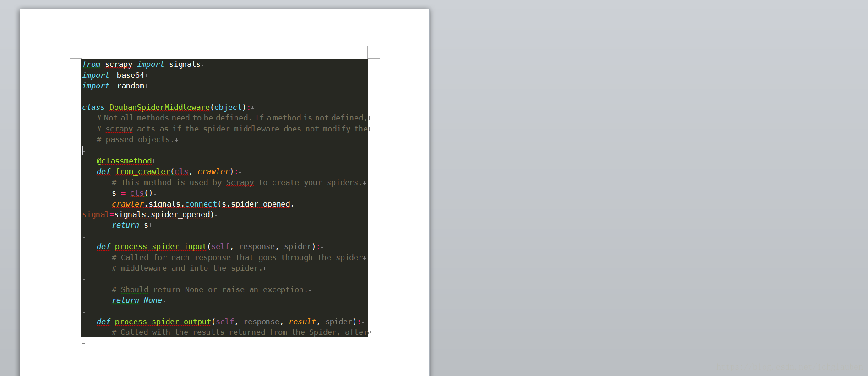Click the 'import random' line
The width and height of the screenshot is (868, 376).
[114, 86]
